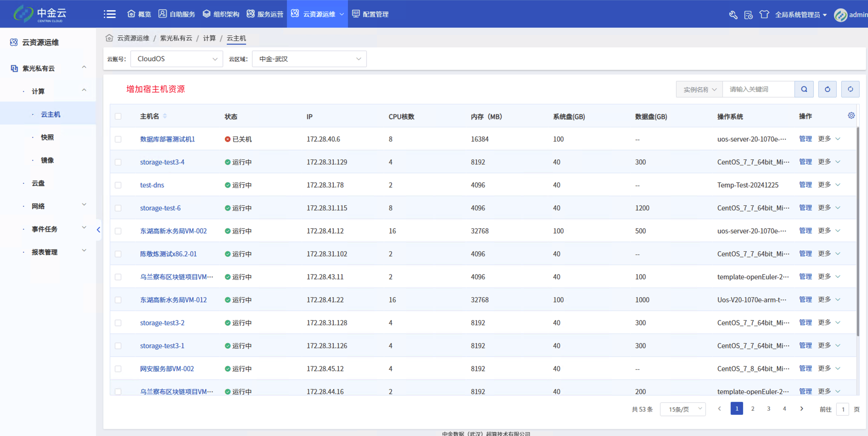Check the box for 东湖高新水务局VM-002

coord(118,231)
